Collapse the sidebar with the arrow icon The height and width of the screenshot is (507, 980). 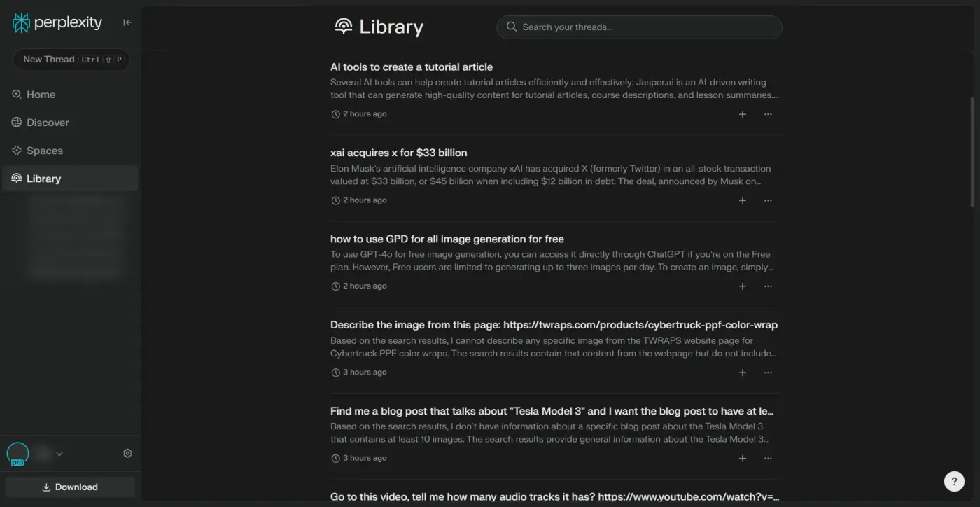127,22
